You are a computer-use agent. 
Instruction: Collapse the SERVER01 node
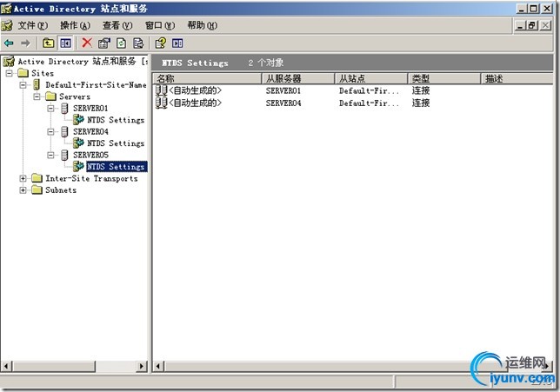(50, 108)
